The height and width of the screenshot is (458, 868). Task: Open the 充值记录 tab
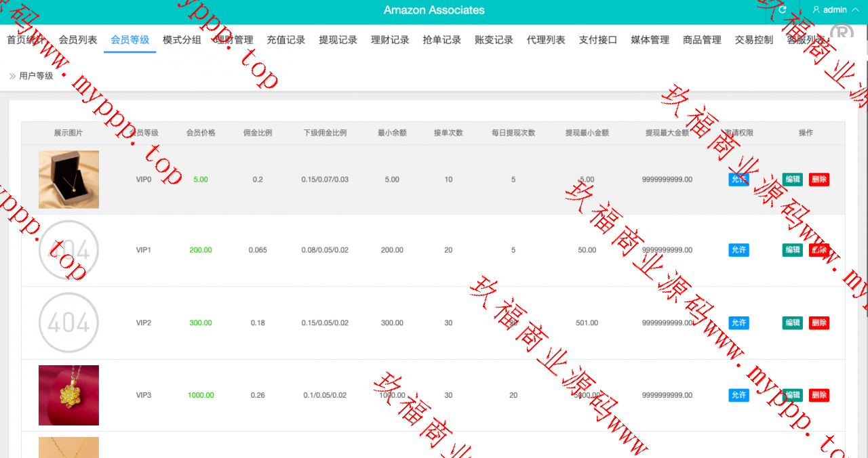[285, 40]
